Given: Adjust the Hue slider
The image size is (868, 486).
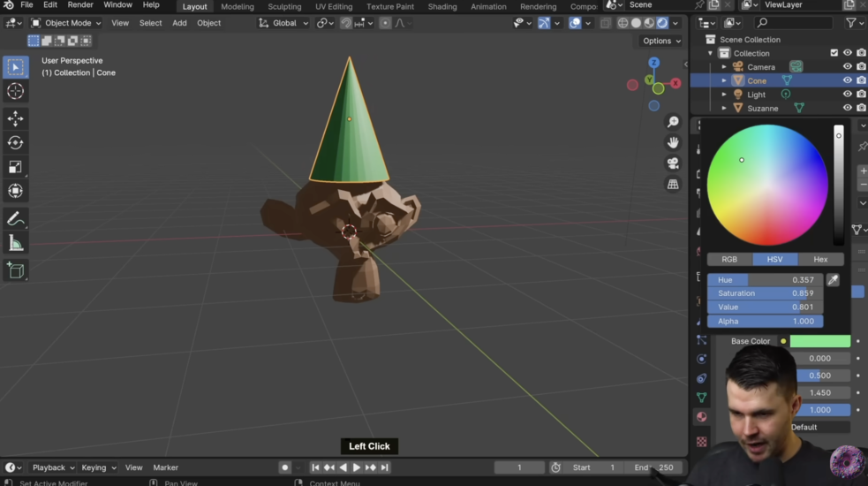Looking at the screenshot, I should (x=765, y=280).
